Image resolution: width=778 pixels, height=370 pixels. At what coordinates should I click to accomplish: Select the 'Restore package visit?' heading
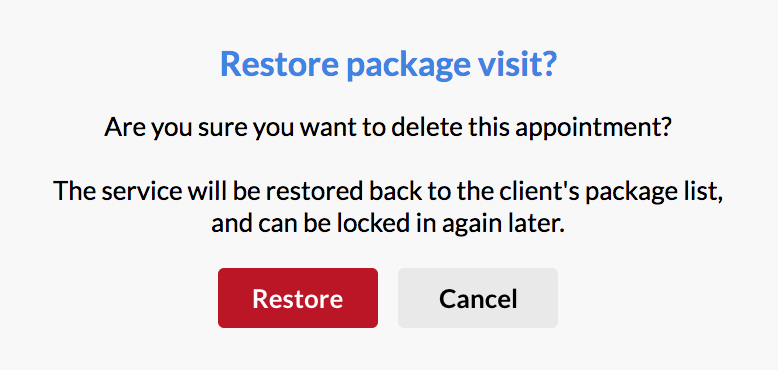tap(389, 64)
